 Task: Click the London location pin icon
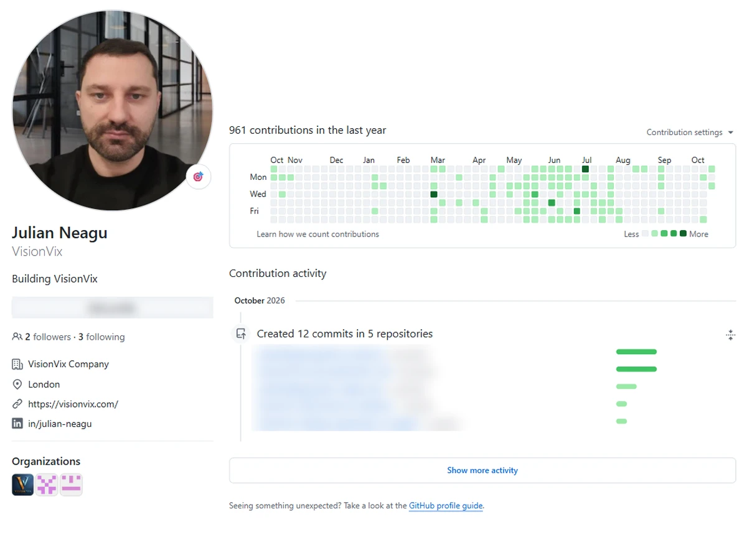pos(17,384)
